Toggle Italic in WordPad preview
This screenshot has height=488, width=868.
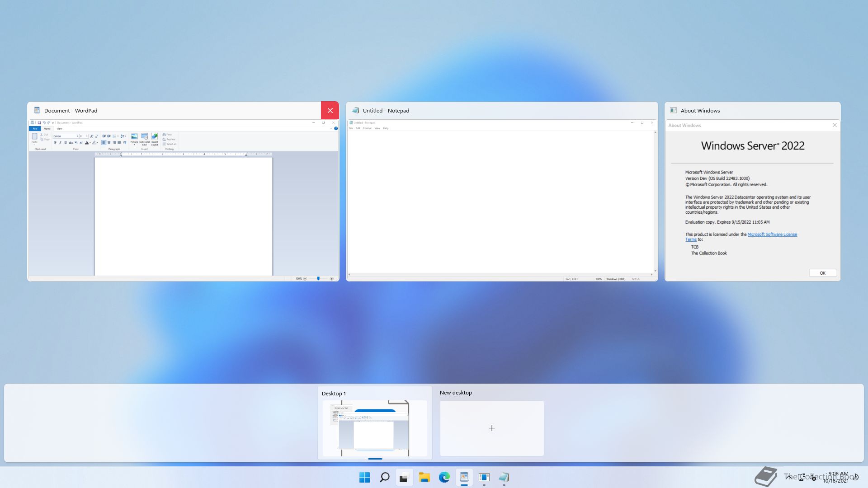[60, 142]
